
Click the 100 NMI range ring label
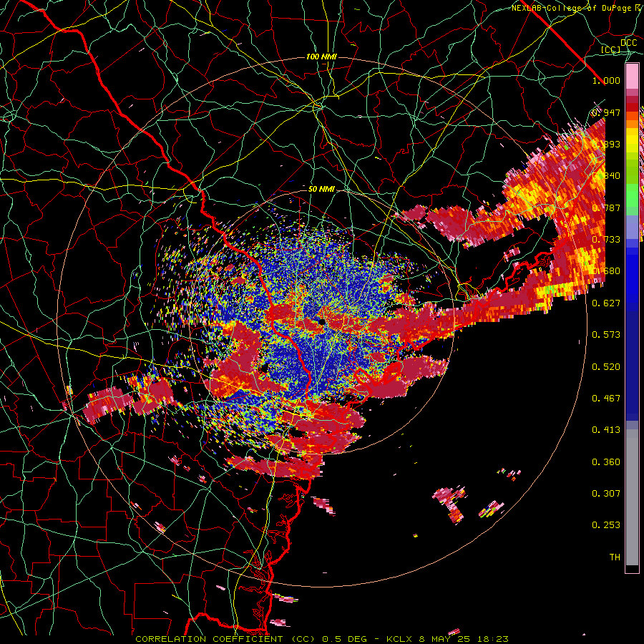[321, 57]
